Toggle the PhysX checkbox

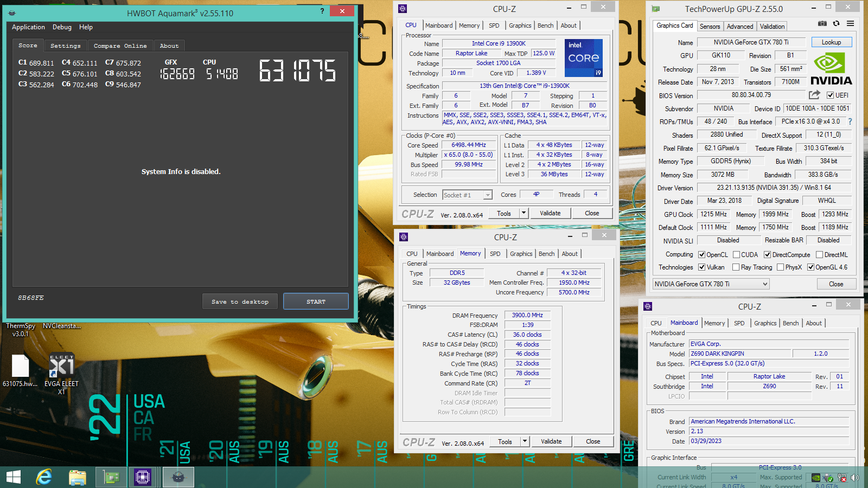(x=780, y=267)
